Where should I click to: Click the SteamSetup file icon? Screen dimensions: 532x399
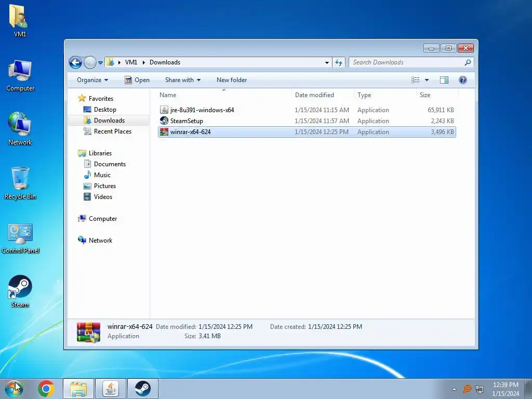[x=164, y=121]
